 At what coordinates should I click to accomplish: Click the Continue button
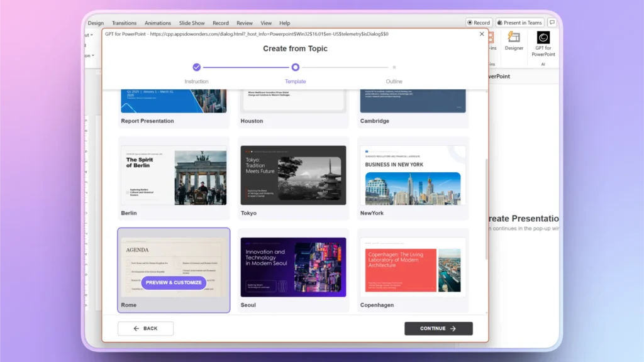(x=438, y=328)
